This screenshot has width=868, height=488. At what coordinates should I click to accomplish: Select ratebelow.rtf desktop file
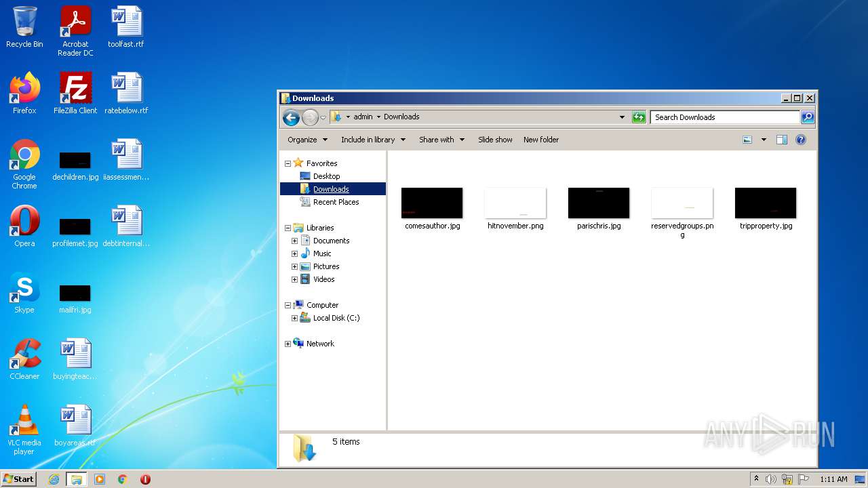(126, 94)
